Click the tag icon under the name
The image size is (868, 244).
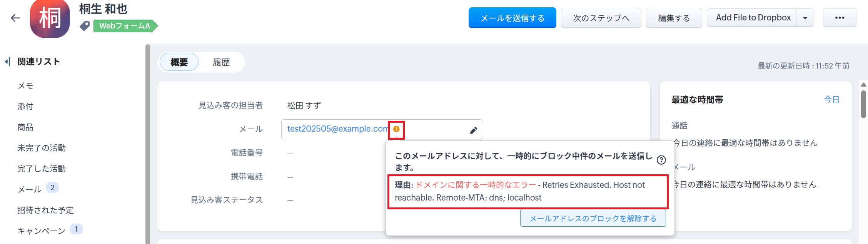point(85,26)
